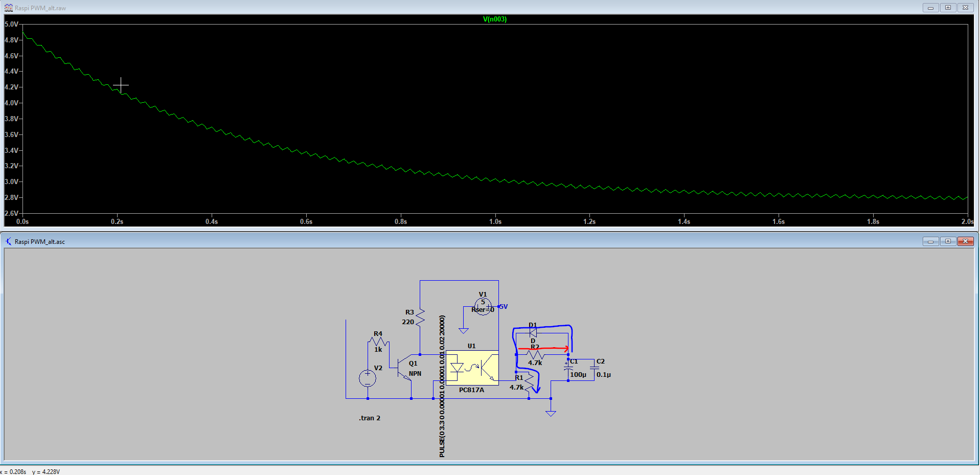The width and height of the screenshot is (980, 475).
Task: Click the ground symbol below V1
Action: (464, 330)
